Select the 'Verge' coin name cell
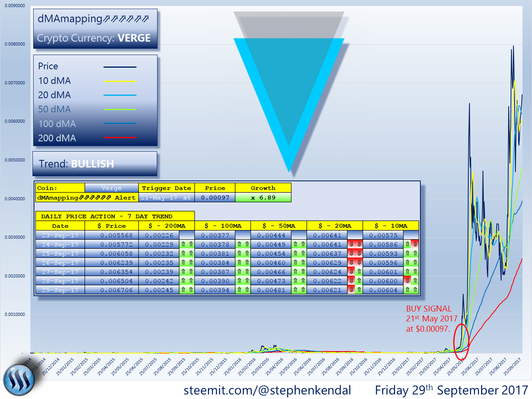Screen dimensions: 532x399 112,188
